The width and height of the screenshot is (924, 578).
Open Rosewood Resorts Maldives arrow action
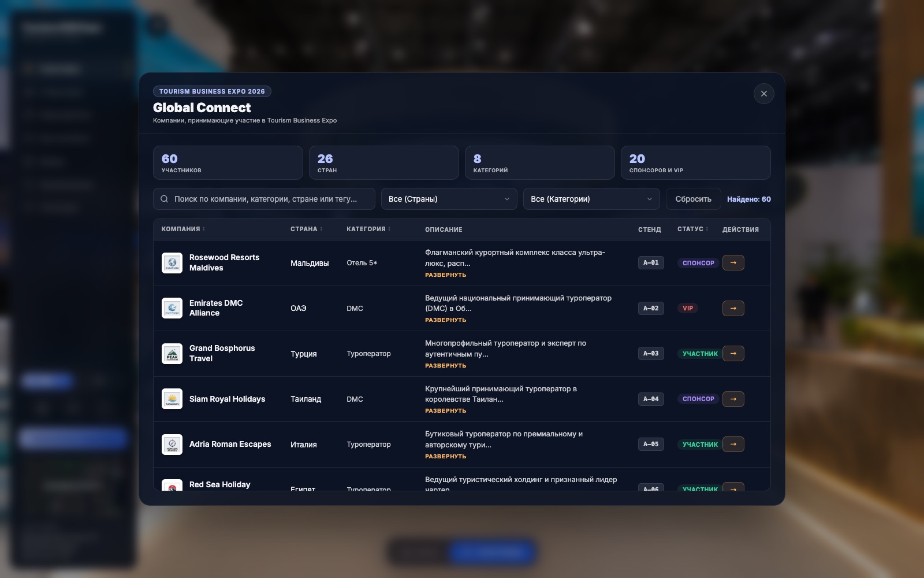pyautogui.click(x=733, y=262)
